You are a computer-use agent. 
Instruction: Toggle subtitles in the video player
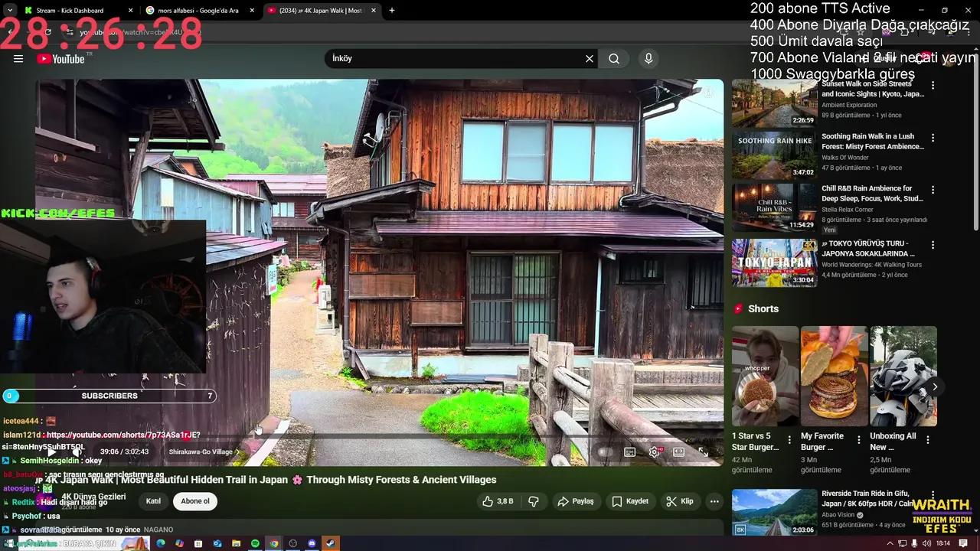[630, 452]
